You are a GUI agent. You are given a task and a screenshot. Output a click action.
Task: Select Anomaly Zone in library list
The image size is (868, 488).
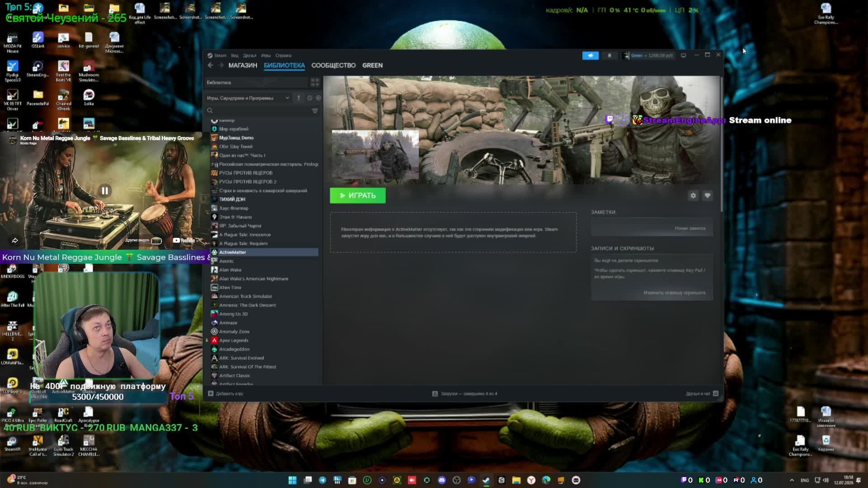pyautogui.click(x=265, y=332)
